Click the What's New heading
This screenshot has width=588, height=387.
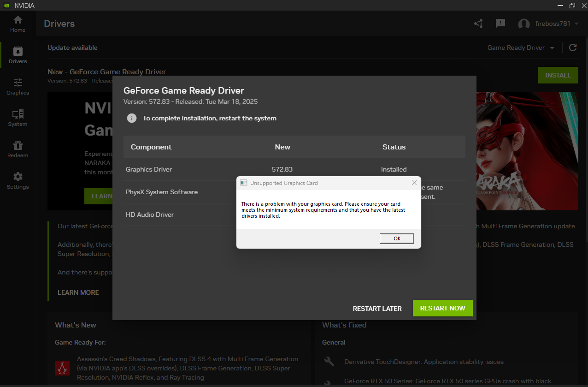click(x=76, y=325)
